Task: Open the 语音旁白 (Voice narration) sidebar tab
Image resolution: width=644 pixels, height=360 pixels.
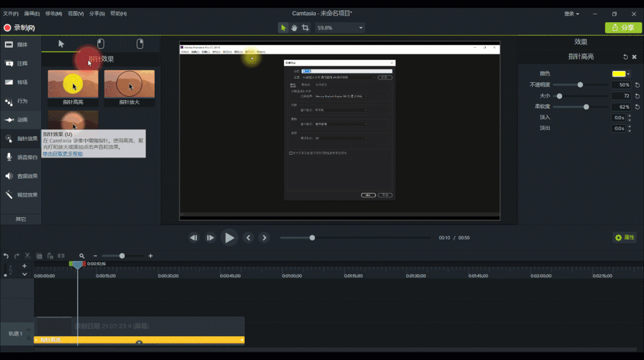Action: pos(20,157)
